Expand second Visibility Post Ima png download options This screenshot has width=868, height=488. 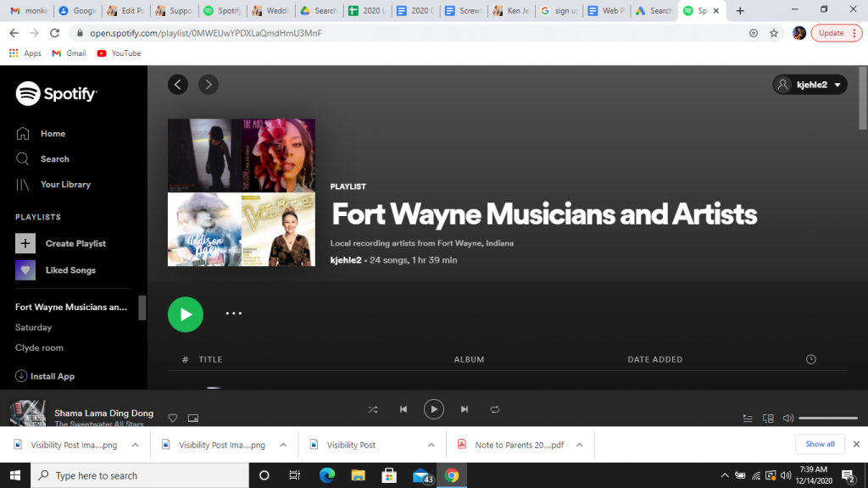(283, 445)
